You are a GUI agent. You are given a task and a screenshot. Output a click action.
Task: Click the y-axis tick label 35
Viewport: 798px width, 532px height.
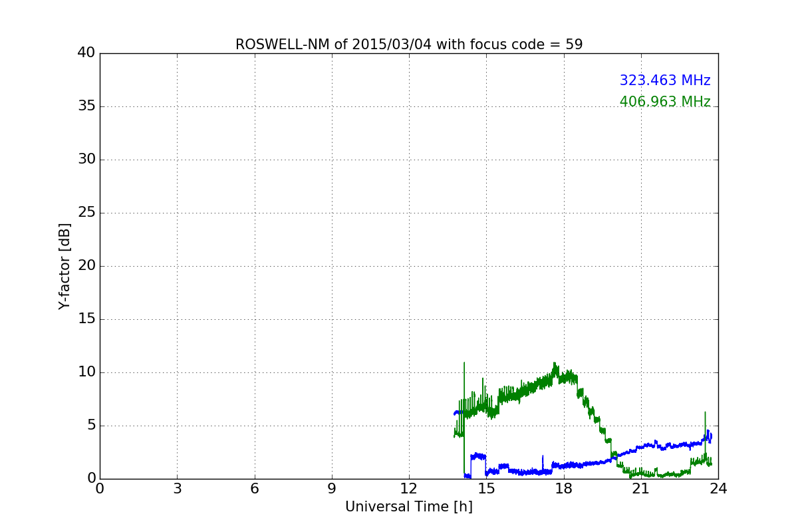click(x=86, y=106)
